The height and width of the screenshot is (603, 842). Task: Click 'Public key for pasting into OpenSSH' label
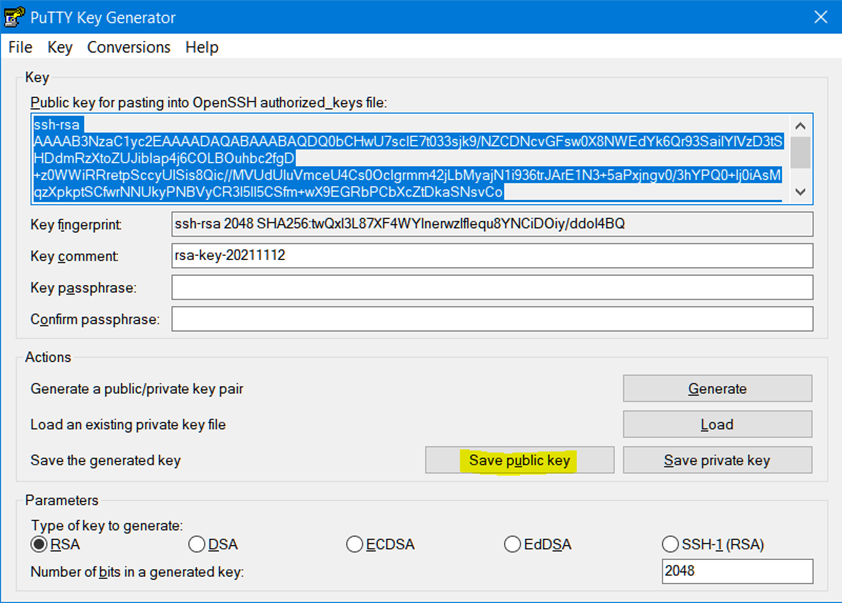208,103
